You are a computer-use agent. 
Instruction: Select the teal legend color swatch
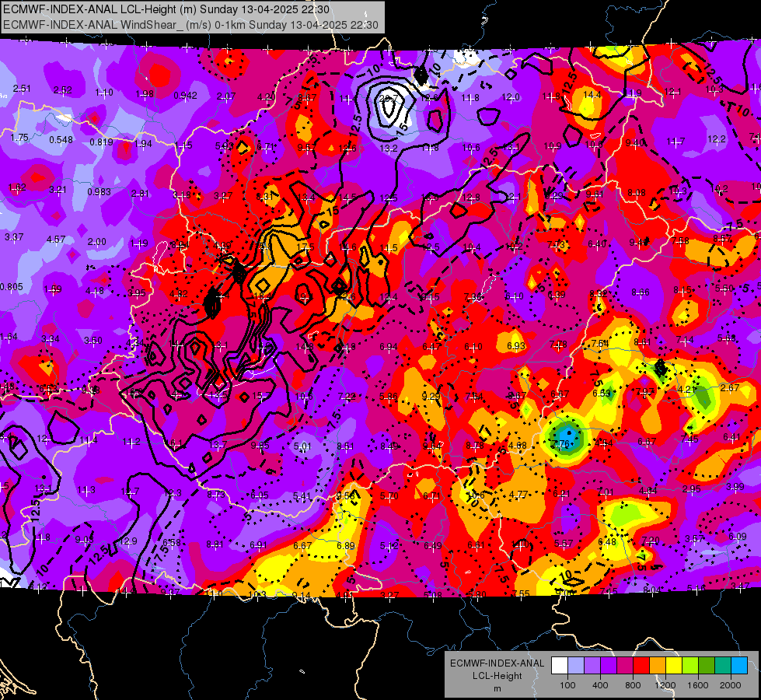point(723,666)
